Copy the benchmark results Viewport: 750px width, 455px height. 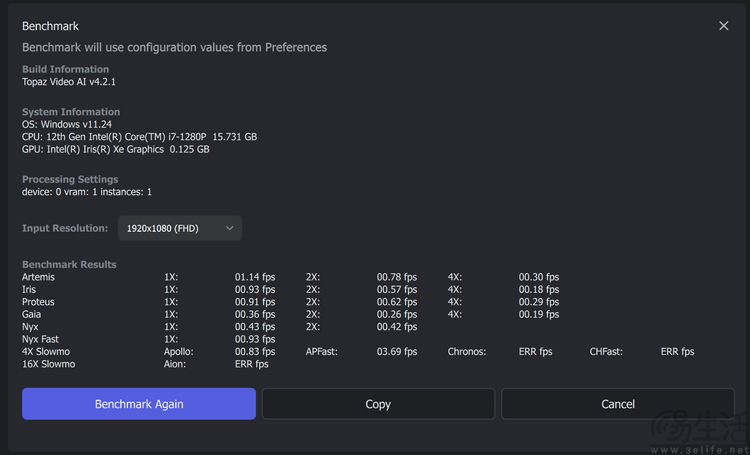[x=378, y=404]
